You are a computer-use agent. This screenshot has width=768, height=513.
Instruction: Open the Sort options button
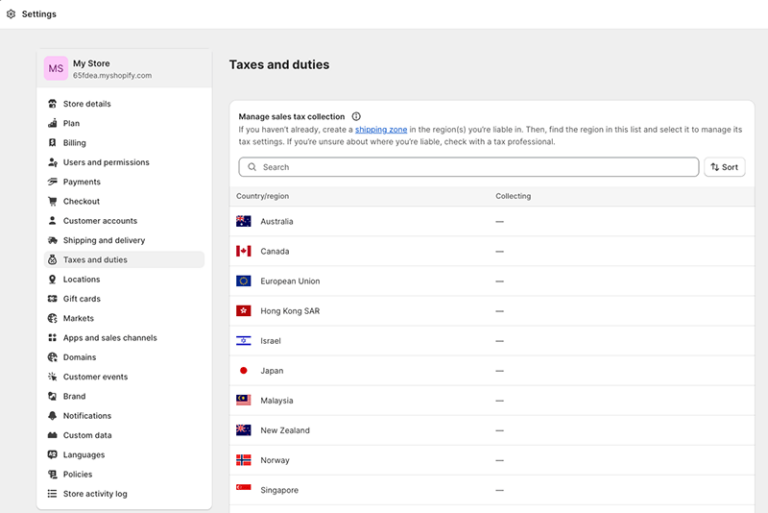pyautogui.click(x=724, y=167)
